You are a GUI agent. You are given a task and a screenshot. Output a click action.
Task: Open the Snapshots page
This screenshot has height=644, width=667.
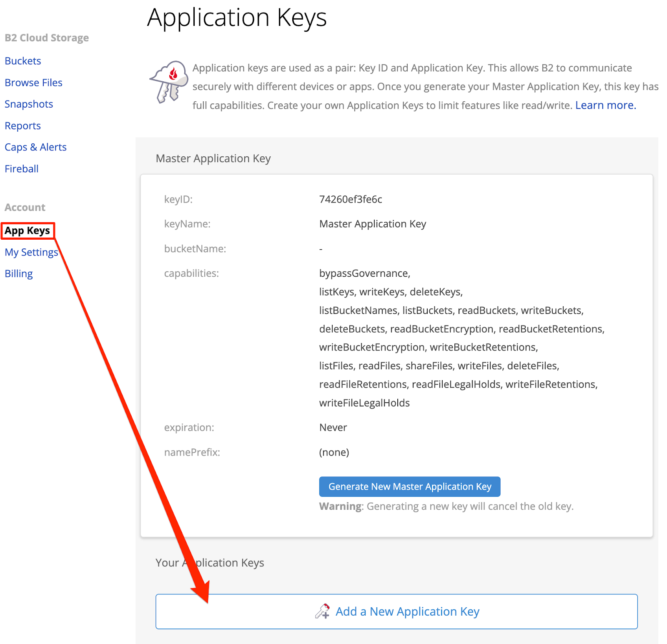[x=29, y=104]
